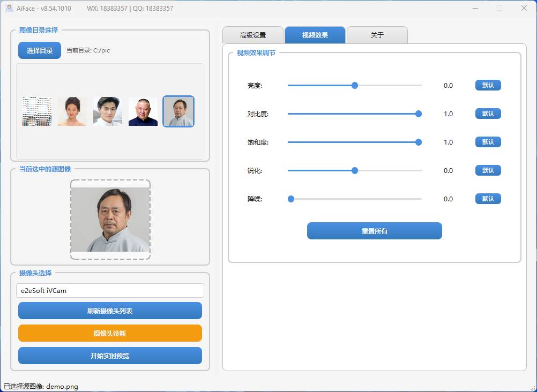Select the young woman face thumbnail

click(72, 111)
